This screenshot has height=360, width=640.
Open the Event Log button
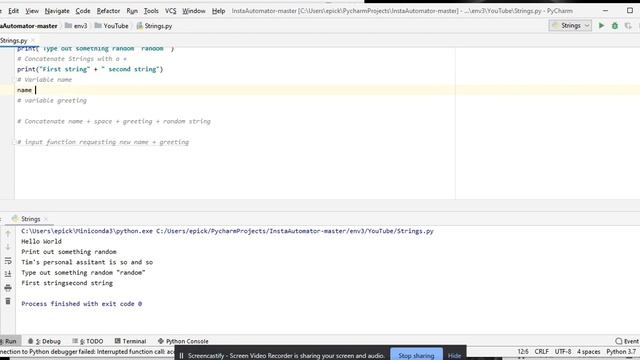point(627,341)
